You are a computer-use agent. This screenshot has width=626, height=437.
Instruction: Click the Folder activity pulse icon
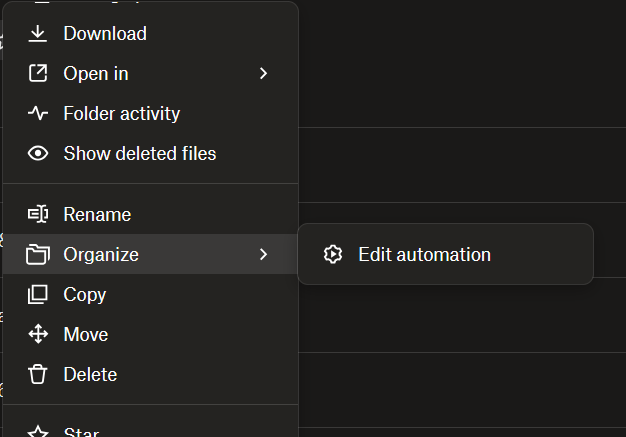click(38, 114)
